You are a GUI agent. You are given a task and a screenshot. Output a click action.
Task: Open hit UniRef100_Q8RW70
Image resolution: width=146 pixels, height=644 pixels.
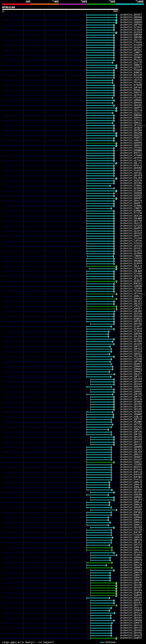point(131,65)
